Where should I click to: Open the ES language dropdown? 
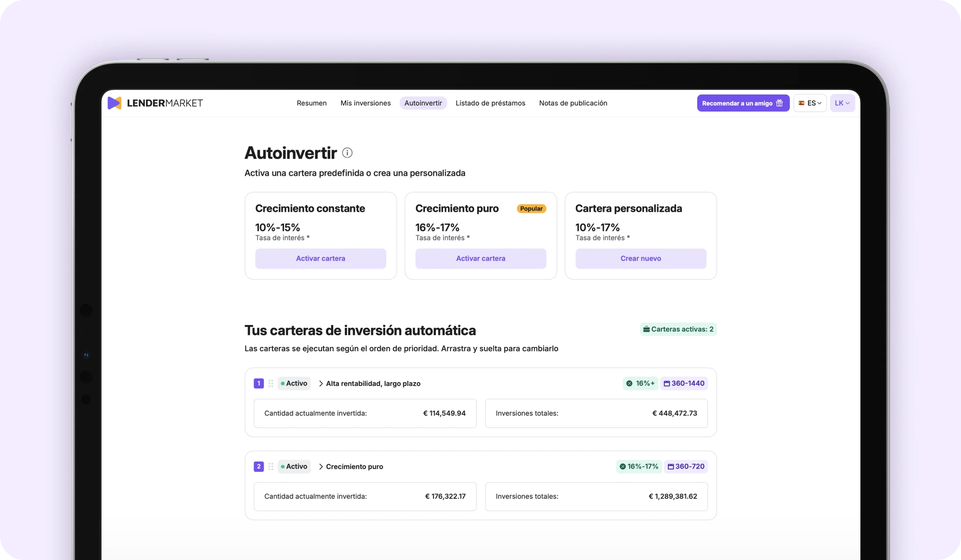[x=810, y=103]
